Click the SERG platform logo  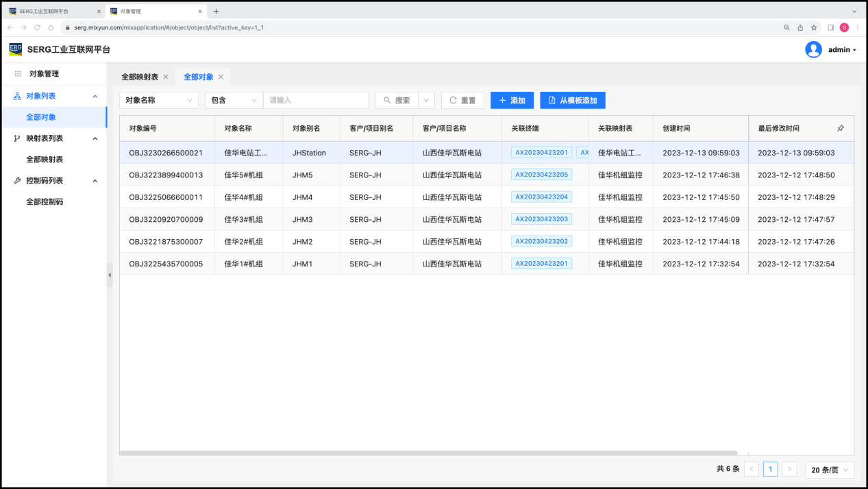click(15, 49)
